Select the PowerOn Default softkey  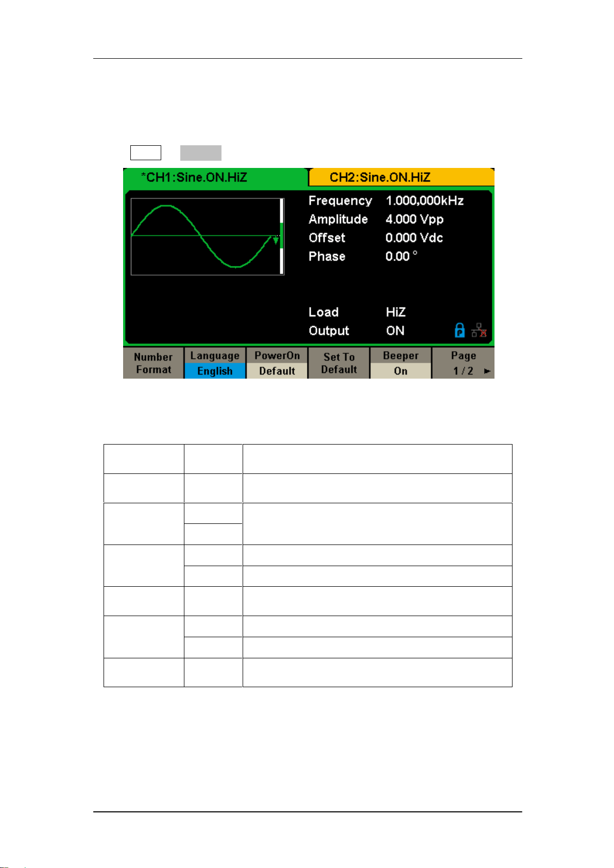pos(277,363)
